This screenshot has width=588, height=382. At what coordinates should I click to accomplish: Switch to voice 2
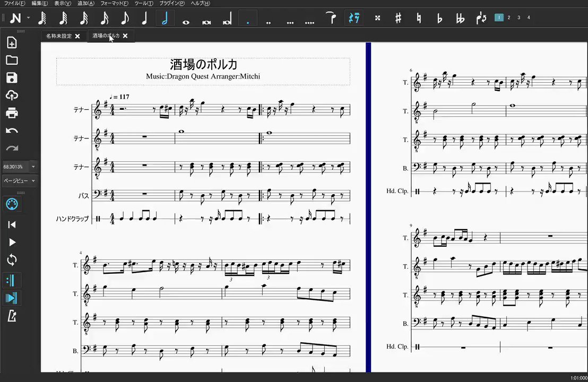[509, 18]
